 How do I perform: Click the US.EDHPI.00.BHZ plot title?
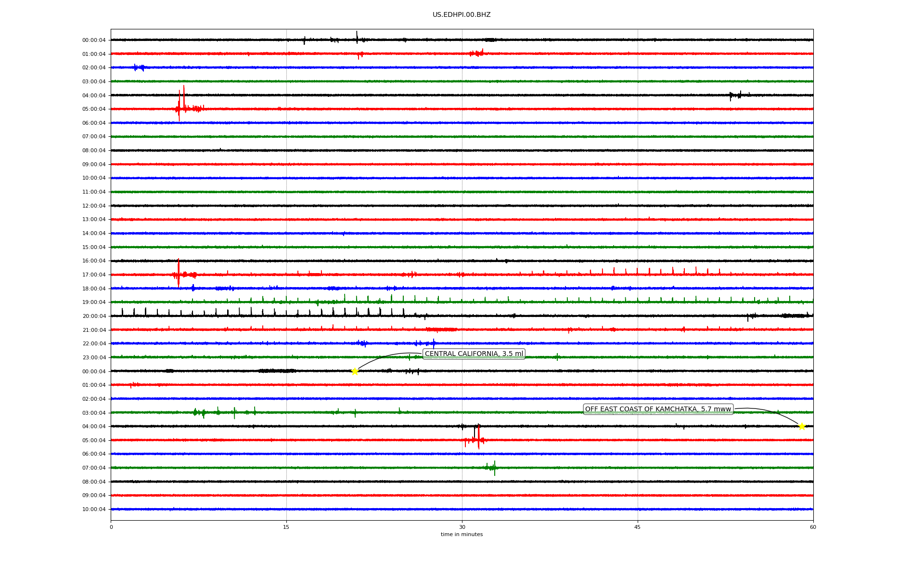(x=461, y=15)
